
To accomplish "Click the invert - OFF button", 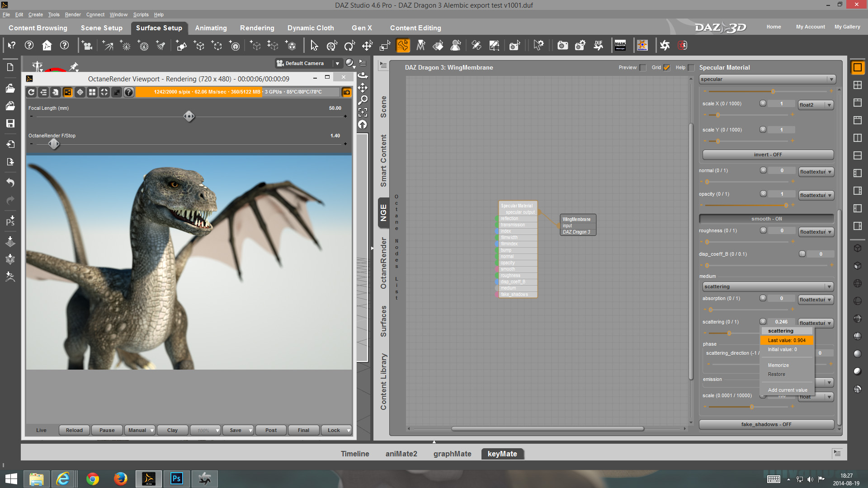I will click(767, 155).
